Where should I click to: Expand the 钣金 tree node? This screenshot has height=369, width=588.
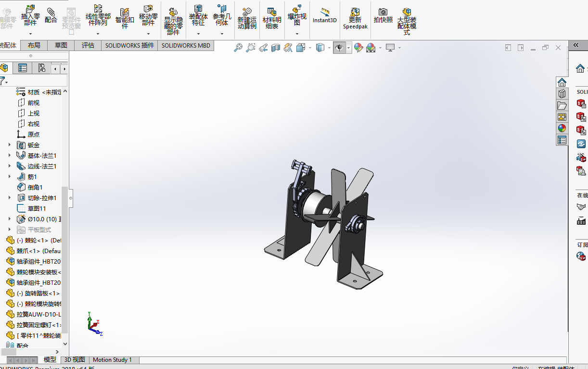click(9, 145)
